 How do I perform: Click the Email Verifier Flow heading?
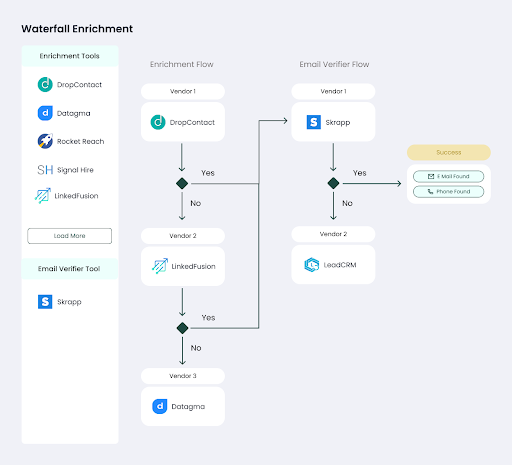(334, 64)
